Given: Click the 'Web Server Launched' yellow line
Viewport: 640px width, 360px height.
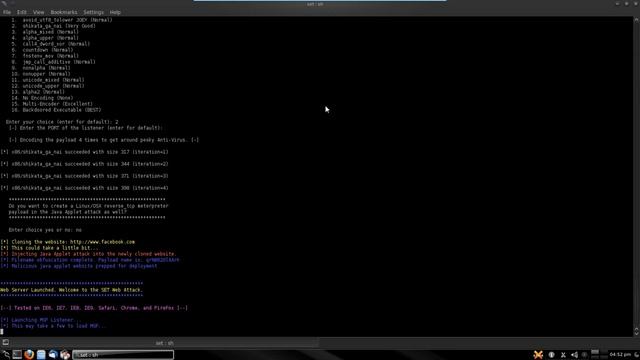Looking at the screenshot, I should 71,290.
